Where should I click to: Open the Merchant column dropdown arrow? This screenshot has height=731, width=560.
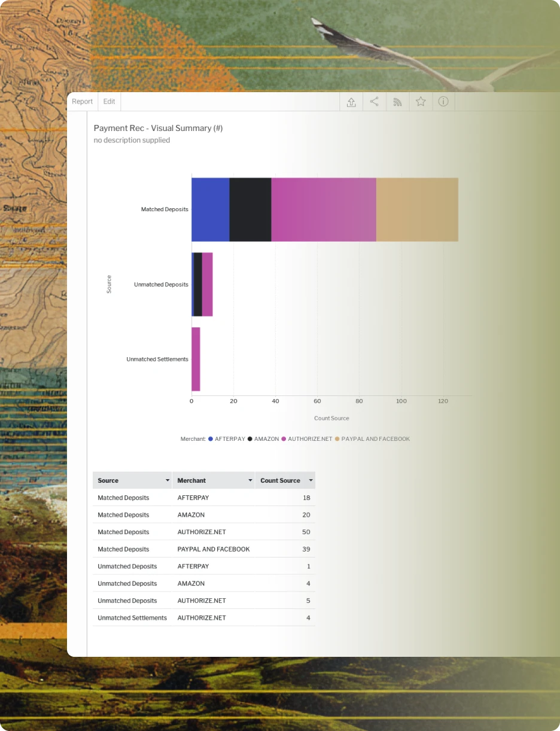(250, 481)
